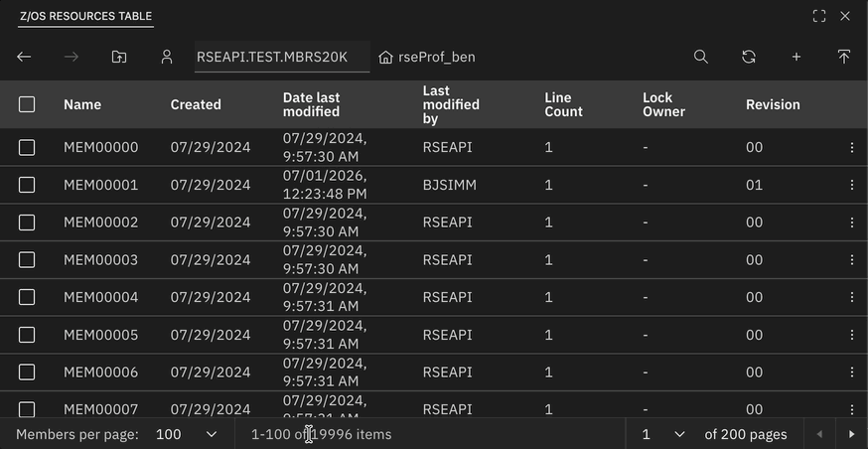Refresh the resources table
868x449 pixels.
pyautogui.click(x=749, y=57)
